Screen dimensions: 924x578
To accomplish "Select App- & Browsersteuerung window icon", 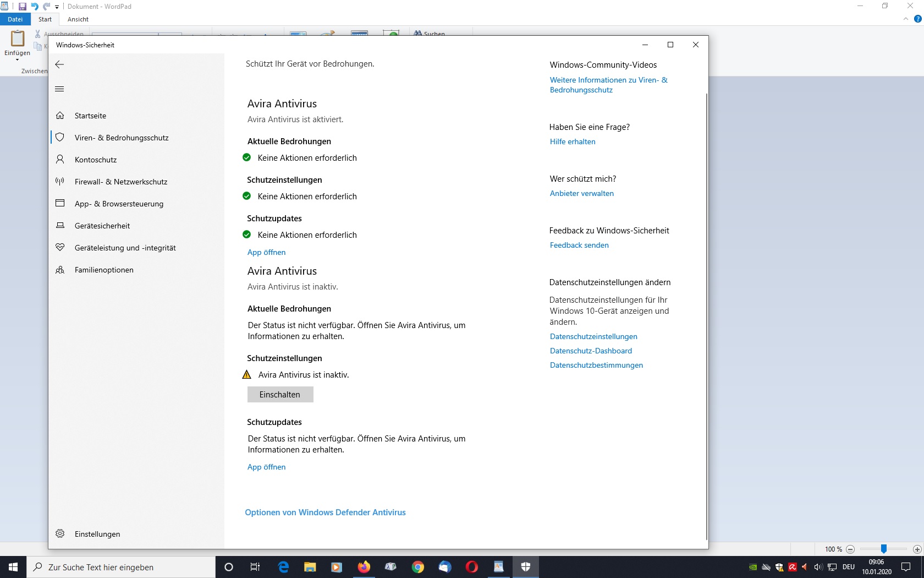I will coord(60,204).
